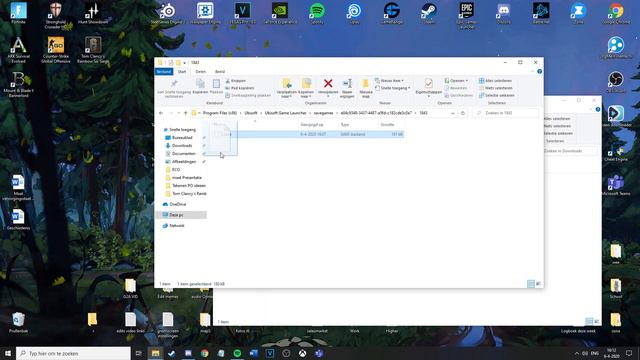
Task: Click the Plakken paste icon
Action: pyautogui.click(x=216, y=84)
